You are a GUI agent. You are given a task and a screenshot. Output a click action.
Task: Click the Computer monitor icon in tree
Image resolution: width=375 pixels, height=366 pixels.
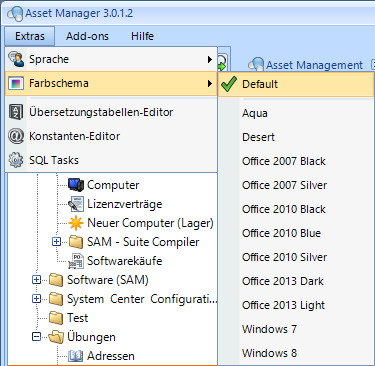(76, 185)
